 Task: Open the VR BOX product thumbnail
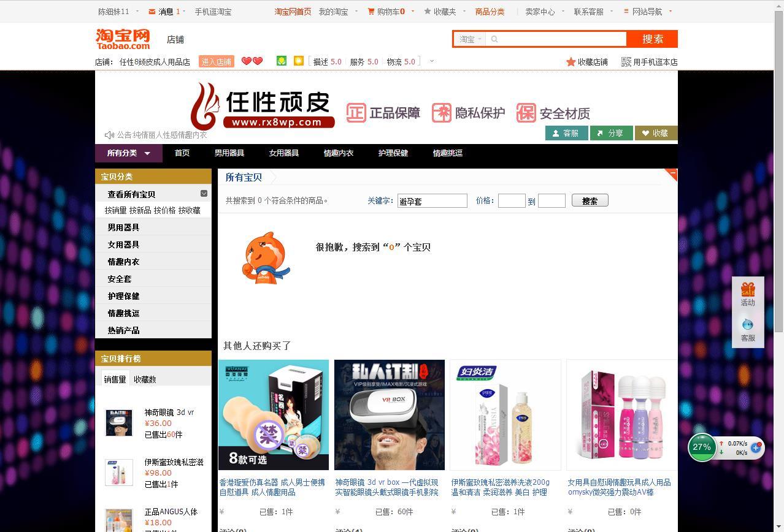pos(390,415)
